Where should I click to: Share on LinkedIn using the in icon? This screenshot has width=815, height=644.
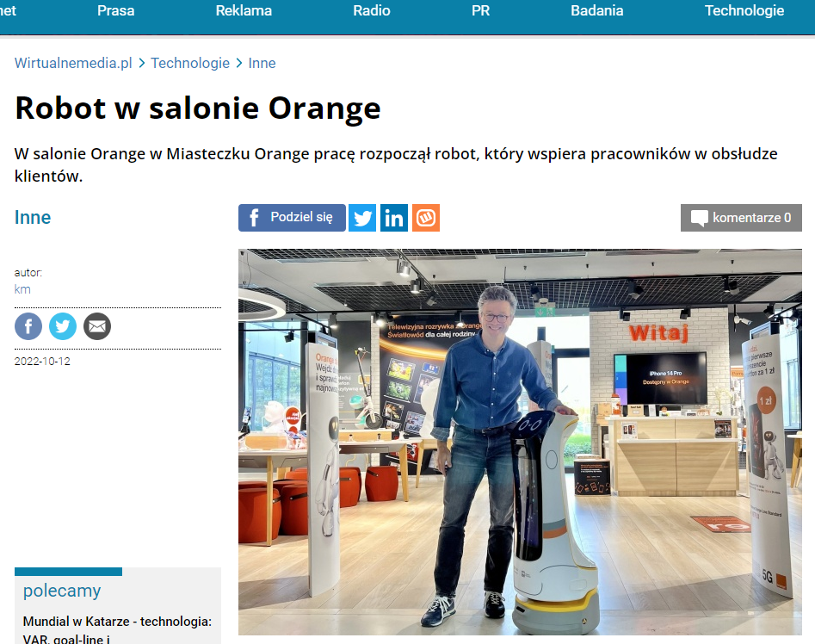394,217
